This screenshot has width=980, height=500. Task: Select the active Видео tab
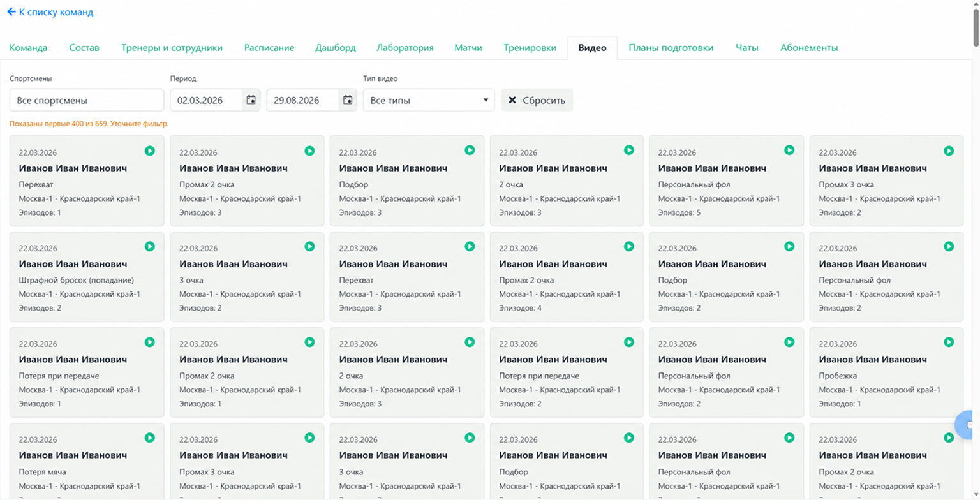(592, 48)
